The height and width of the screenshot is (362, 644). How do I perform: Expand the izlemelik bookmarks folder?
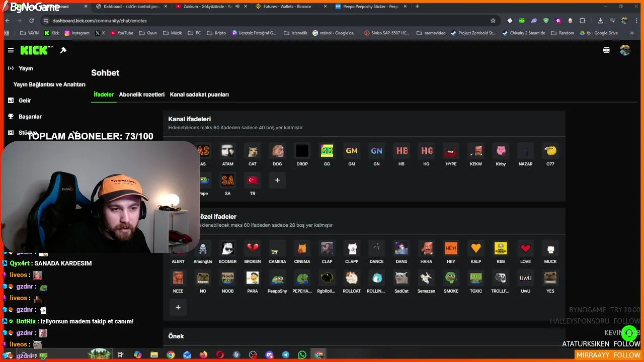(295, 33)
